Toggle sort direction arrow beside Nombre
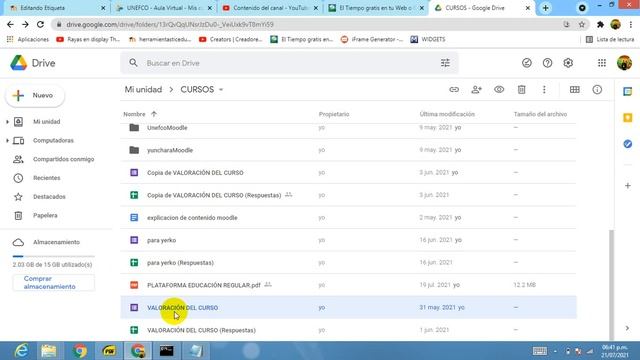640x360 pixels. pos(153,114)
